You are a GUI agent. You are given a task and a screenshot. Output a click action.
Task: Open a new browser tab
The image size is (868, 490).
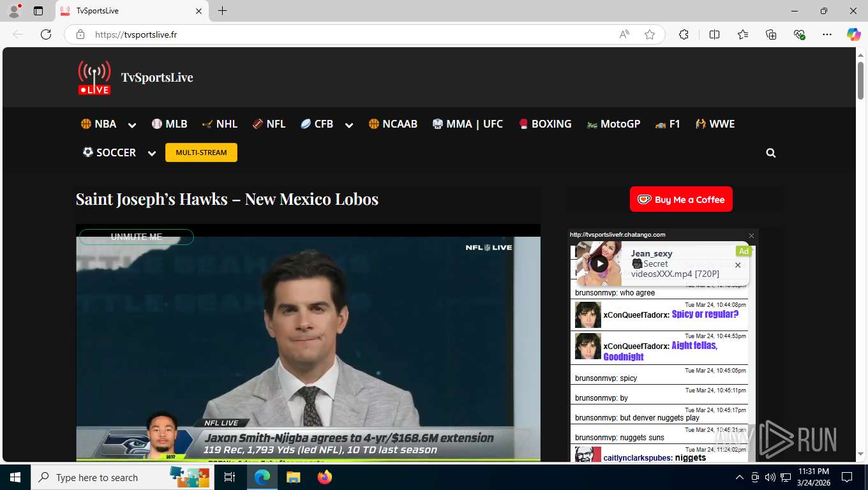coord(222,11)
